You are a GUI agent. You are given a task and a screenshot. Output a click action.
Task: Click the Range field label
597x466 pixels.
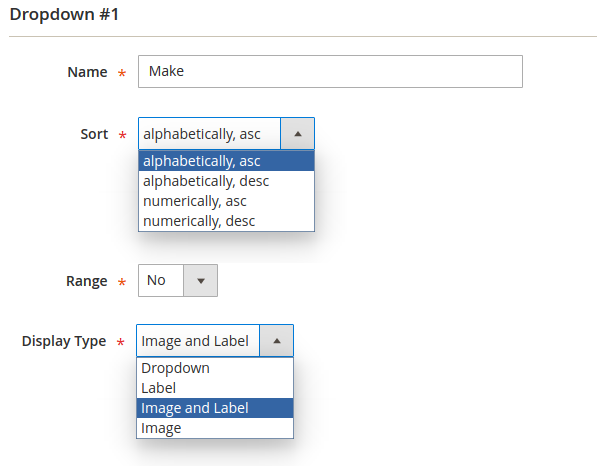86,281
